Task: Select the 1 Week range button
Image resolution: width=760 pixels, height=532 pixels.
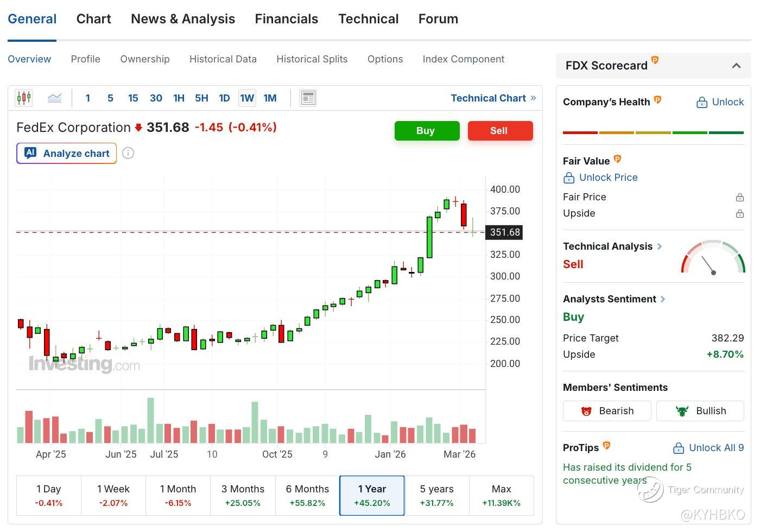Action: (x=113, y=496)
